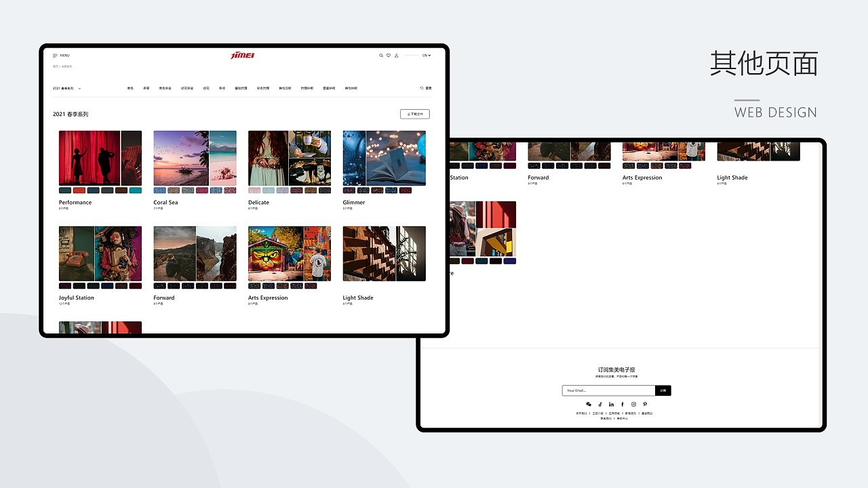This screenshot has height=488, width=868.
Task: Open the WeChat icon in footer
Action: tap(589, 404)
